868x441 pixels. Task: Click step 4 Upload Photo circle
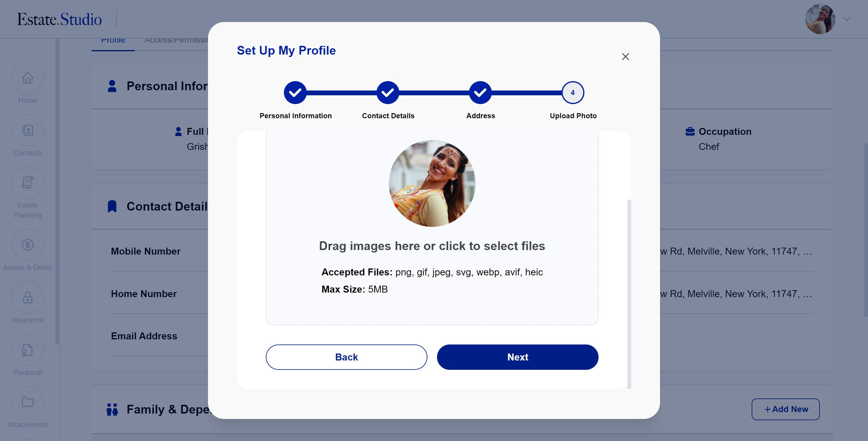(573, 93)
